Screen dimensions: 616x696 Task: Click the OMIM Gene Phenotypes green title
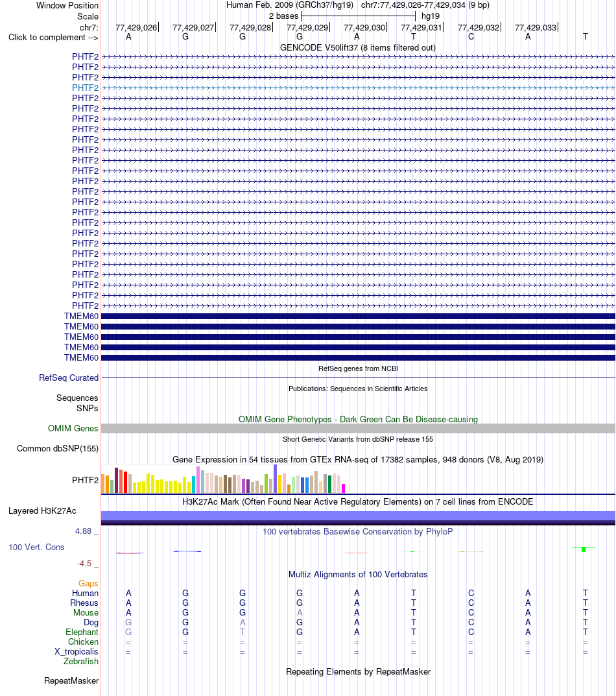pyautogui.click(x=358, y=420)
